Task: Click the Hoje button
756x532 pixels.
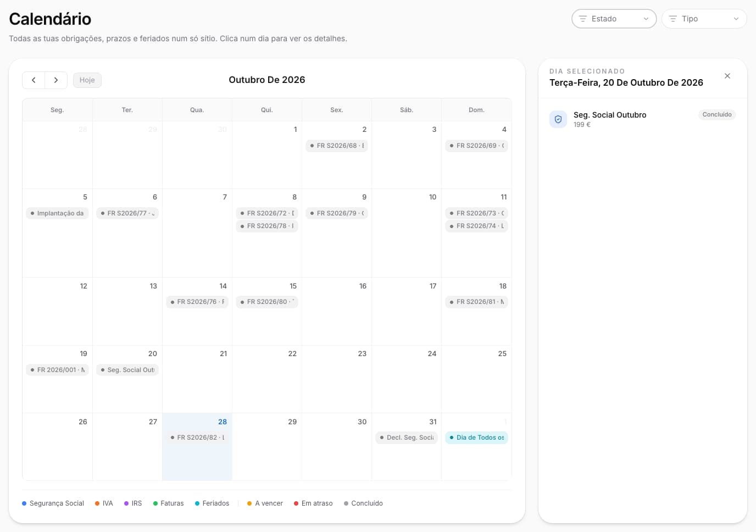Action: [x=87, y=80]
